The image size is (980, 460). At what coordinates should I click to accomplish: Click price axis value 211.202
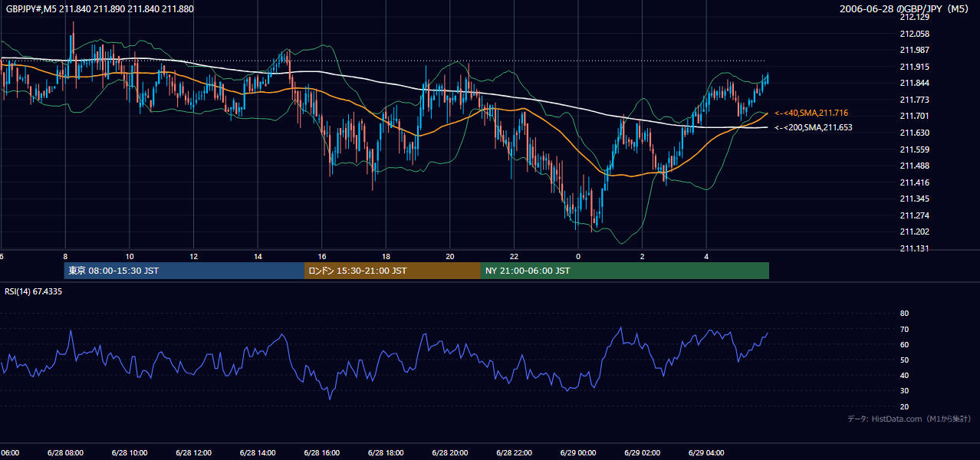coord(914,232)
